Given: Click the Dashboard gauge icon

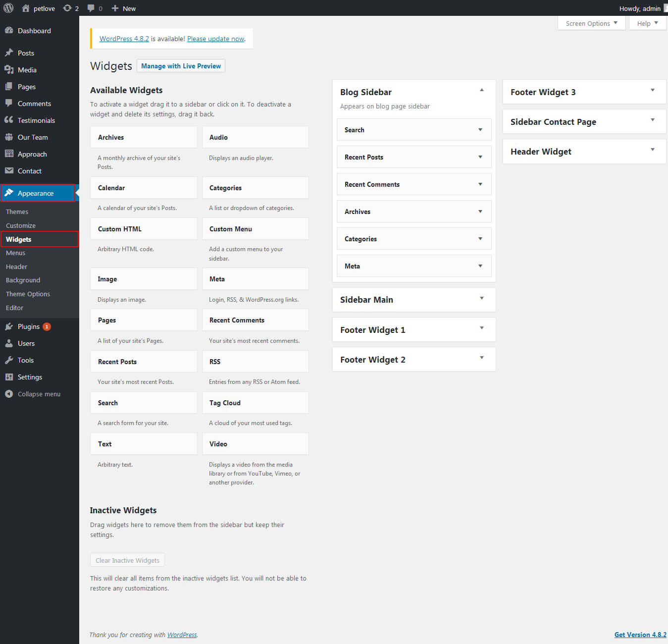Looking at the screenshot, I should click(x=9, y=30).
